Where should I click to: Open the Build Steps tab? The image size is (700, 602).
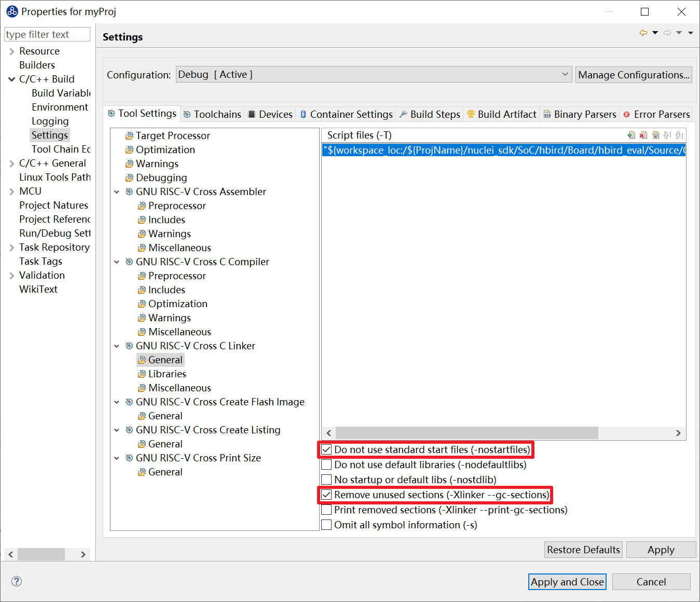(430, 114)
